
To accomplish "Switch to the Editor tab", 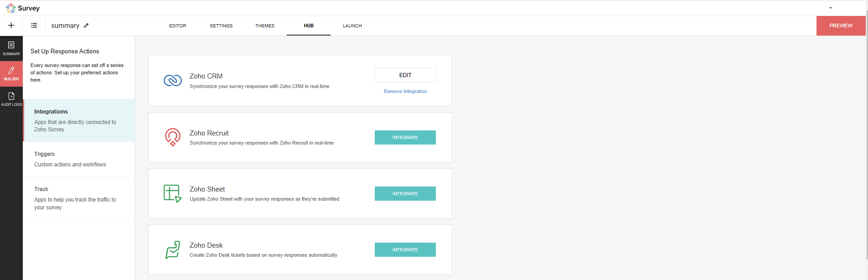I will [177, 26].
